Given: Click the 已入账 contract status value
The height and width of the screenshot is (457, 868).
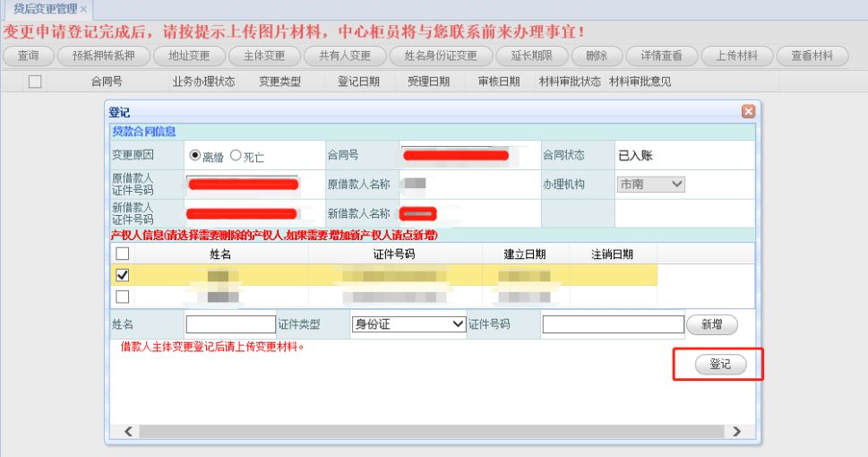Looking at the screenshot, I should tap(635, 155).
